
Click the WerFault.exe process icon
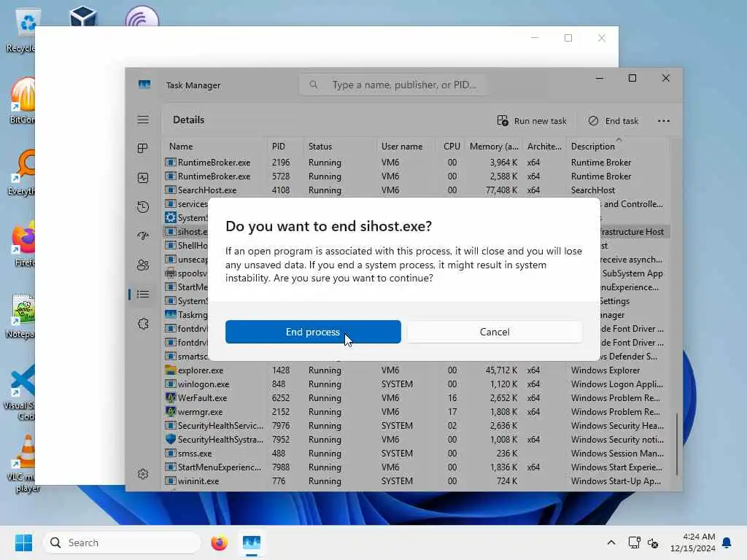170,397
